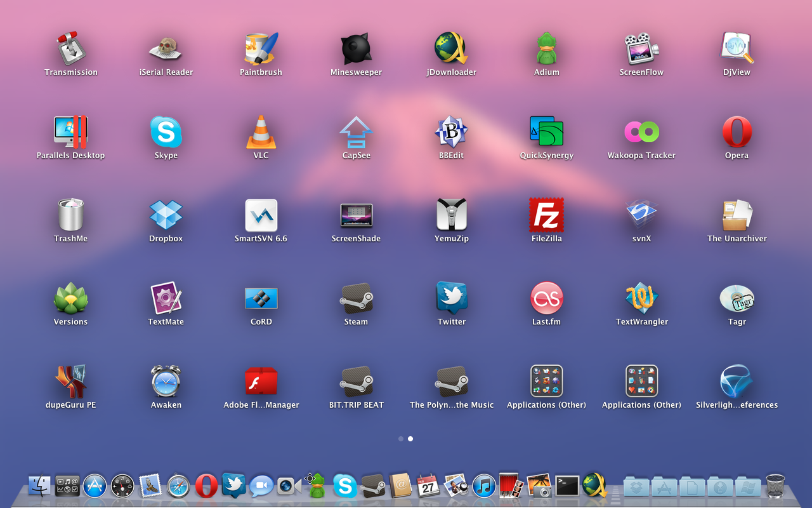Open Mail from the Dock
The image size is (812, 508).
(151, 486)
